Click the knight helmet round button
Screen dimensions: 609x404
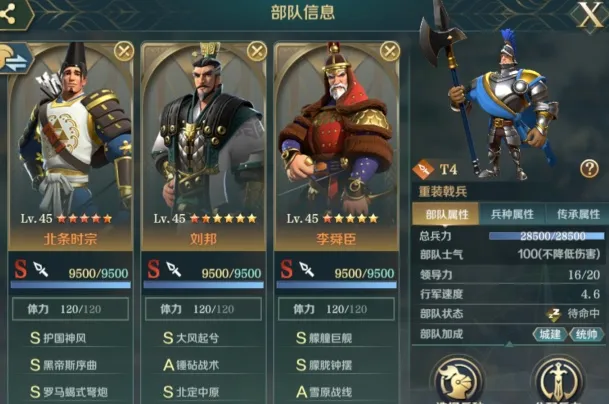coord(458,381)
